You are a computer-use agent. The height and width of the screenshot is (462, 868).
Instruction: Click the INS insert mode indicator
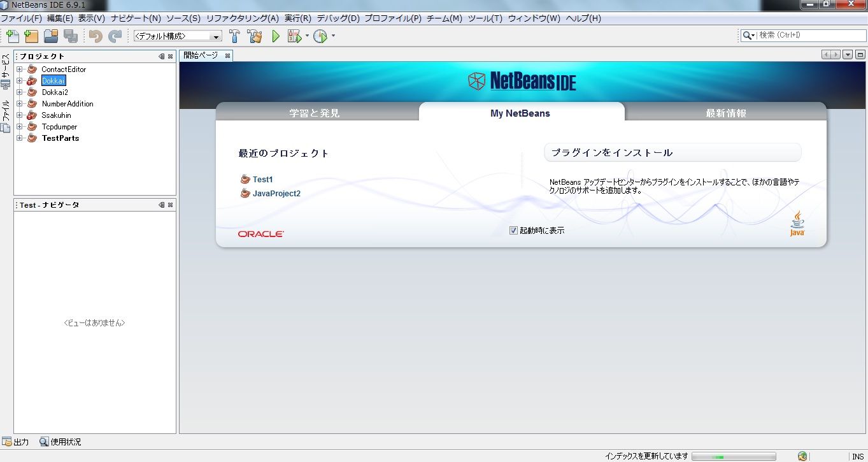tap(858, 456)
